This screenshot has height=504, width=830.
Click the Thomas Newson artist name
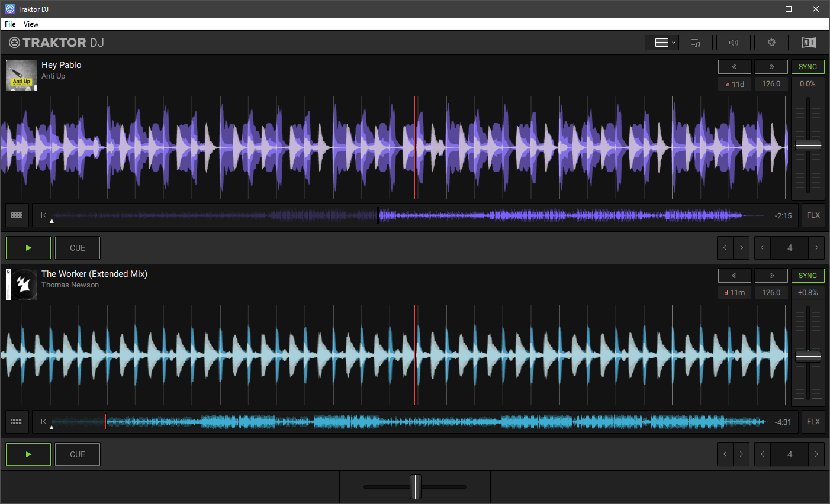tap(70, 285)
